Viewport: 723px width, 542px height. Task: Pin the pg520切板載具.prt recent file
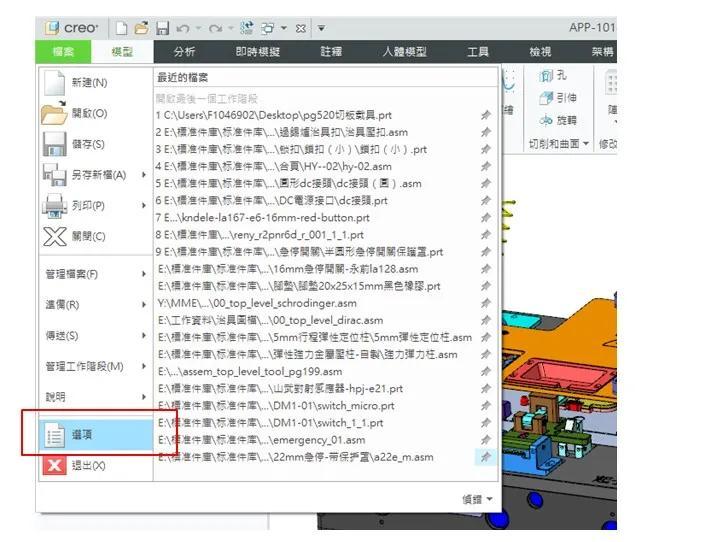[486, 115]
